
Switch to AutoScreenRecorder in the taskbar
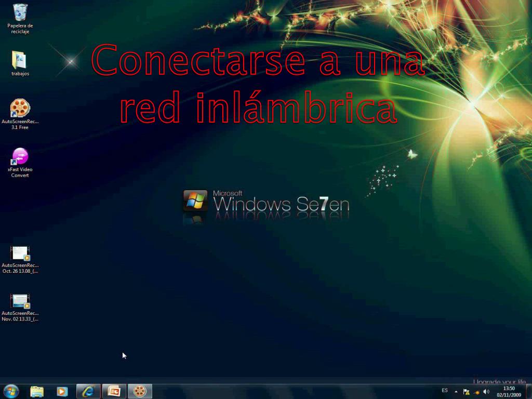tap(140, 392)
